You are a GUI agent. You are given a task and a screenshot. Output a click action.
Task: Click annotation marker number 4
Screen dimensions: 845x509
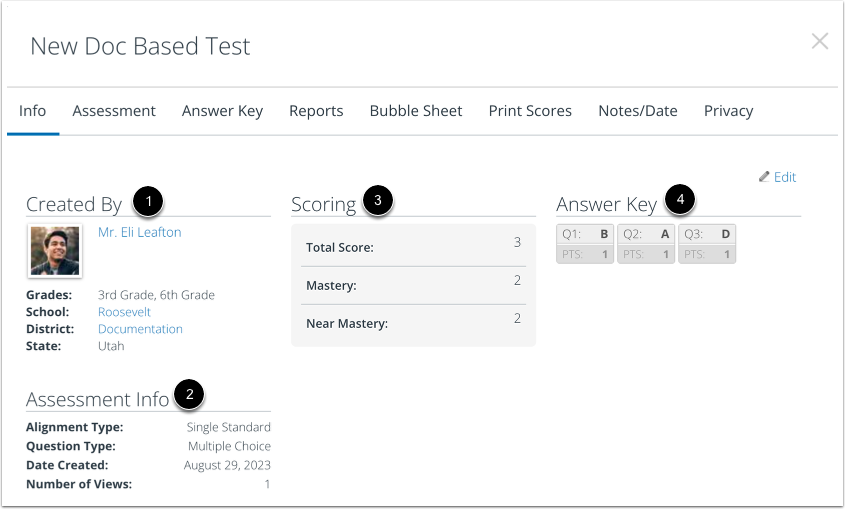[680, 200]
